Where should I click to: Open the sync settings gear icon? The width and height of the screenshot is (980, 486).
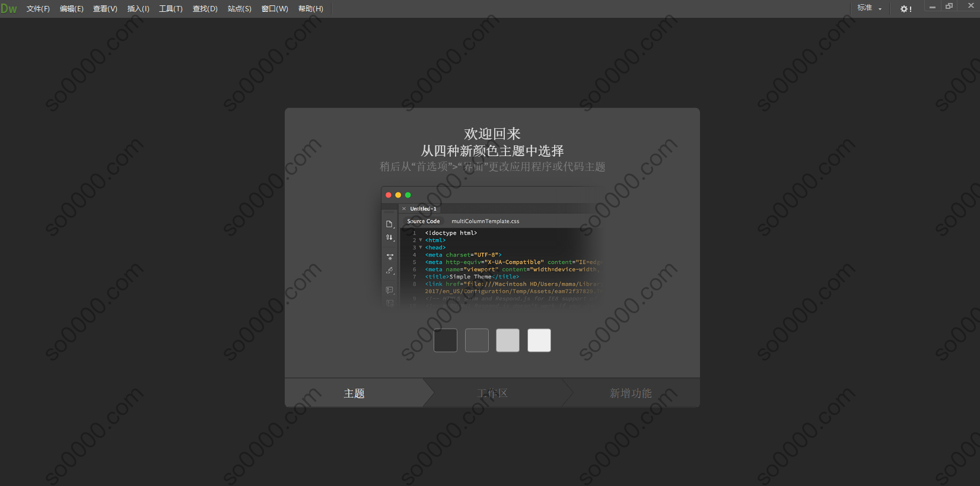(905, 9)
